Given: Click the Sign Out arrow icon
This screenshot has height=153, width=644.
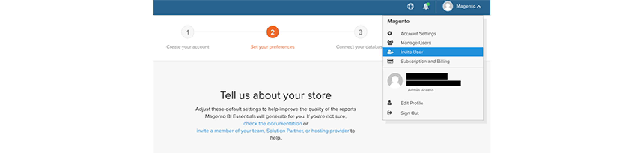Looking at the screenshot, I should pos(390,113).
